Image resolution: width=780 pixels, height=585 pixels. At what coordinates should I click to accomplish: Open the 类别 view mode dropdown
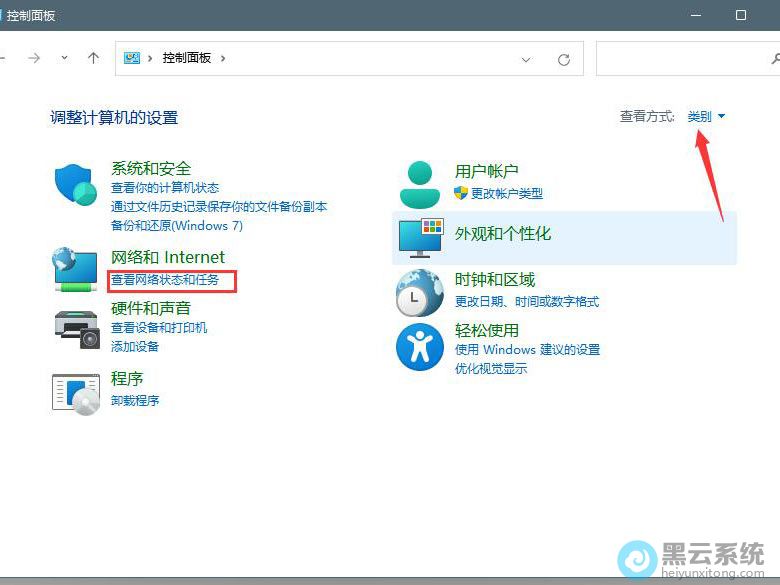coord(706,117)
